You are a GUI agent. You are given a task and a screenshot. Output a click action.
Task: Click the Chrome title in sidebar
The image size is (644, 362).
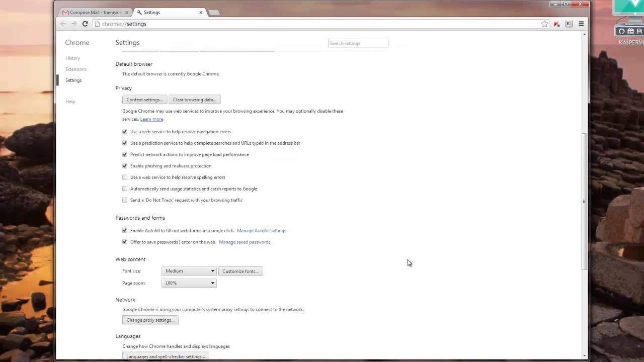click(77, 43)
